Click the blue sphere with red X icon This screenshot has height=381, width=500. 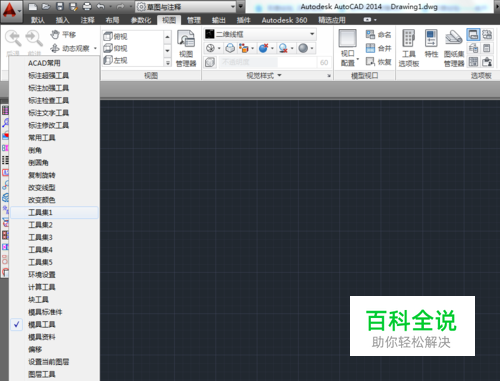263,48
